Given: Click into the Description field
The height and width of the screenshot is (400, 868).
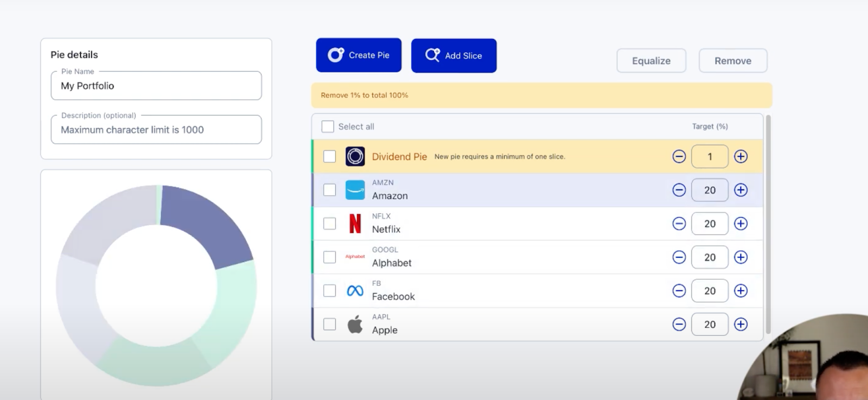Looking at the screenshot, I should click(x=156, y=130).
